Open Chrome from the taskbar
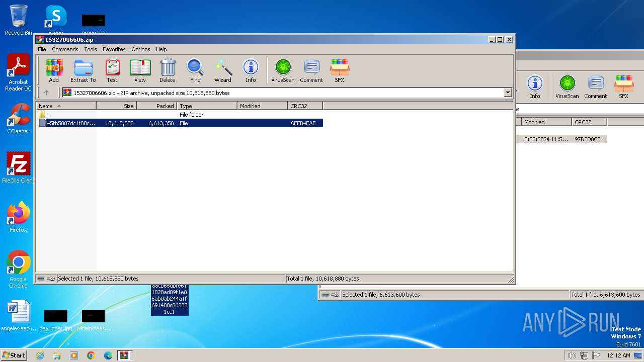The image size is (644, 362). coord(91,355)
